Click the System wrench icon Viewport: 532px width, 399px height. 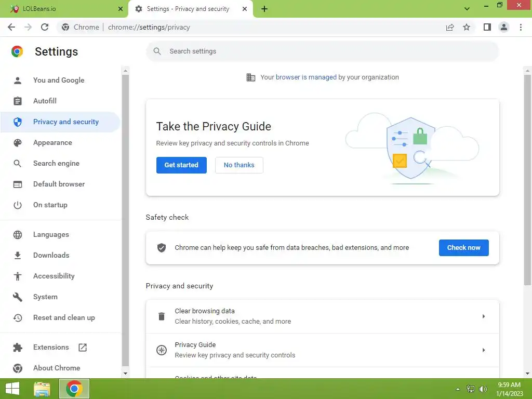coord(18,297)
